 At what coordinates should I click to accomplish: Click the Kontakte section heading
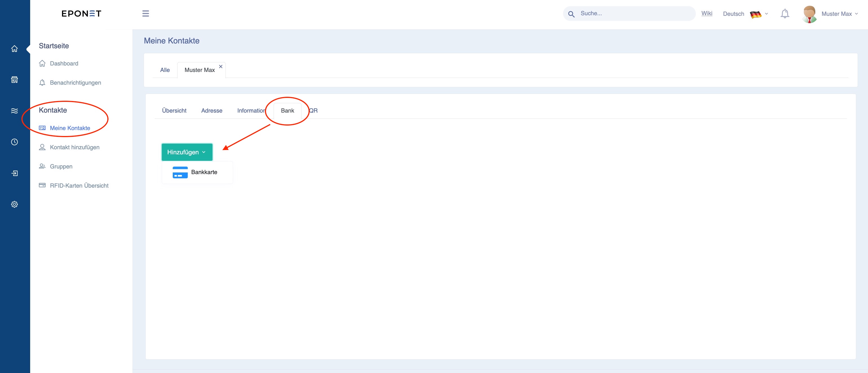tap(53, 110)
